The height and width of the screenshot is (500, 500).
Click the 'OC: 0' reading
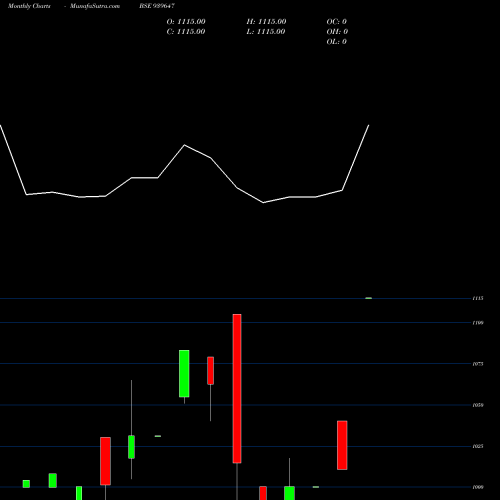pyautogui.click(x=337, y=22)
